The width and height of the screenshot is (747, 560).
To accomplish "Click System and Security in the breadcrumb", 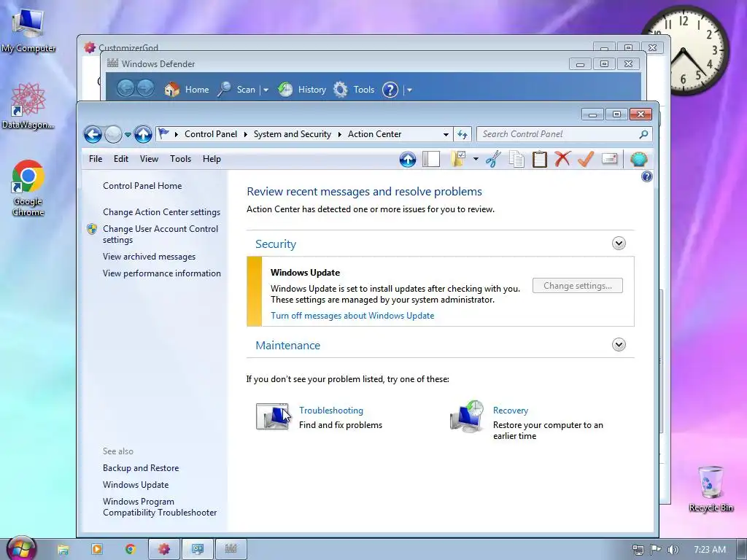I will [x=292, y=134].
